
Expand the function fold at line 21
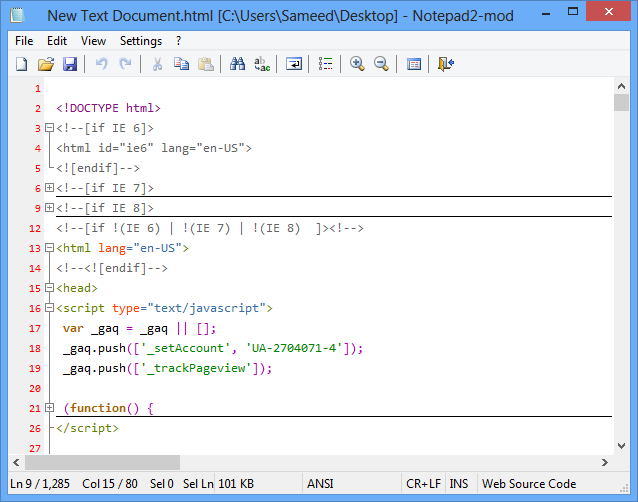point(49,407)
